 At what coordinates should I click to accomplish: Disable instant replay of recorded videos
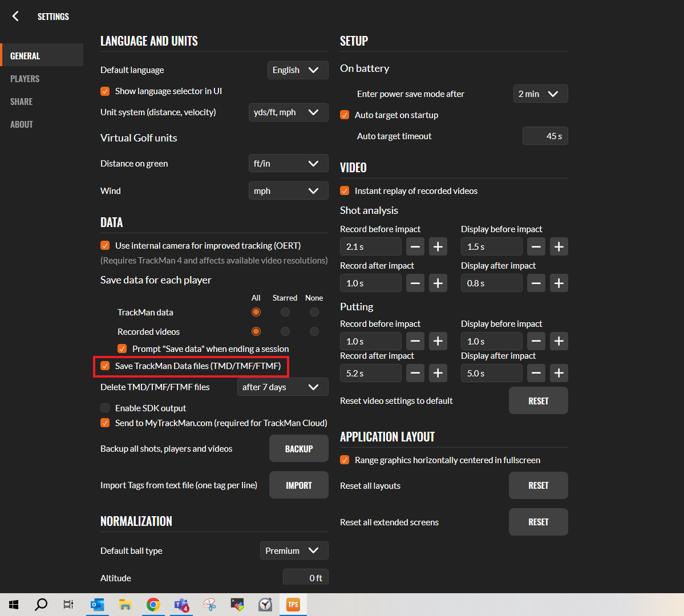(345, 191)
